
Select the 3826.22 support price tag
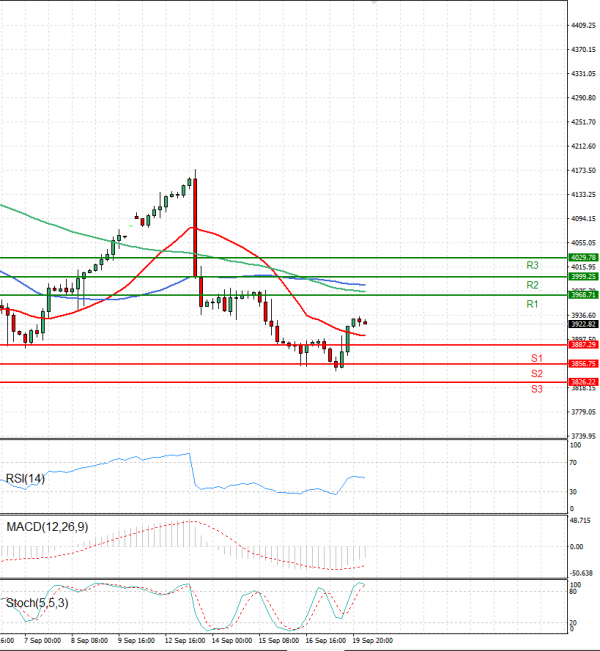pyautogui.click(x=583, y=382)
